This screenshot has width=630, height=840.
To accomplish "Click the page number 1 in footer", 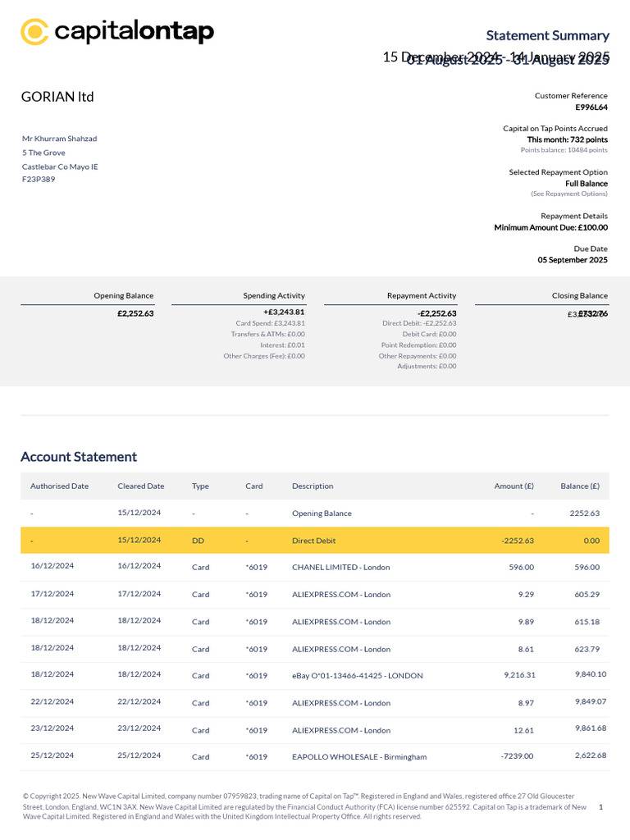I will pyautogui.click(x=600, y=807).
